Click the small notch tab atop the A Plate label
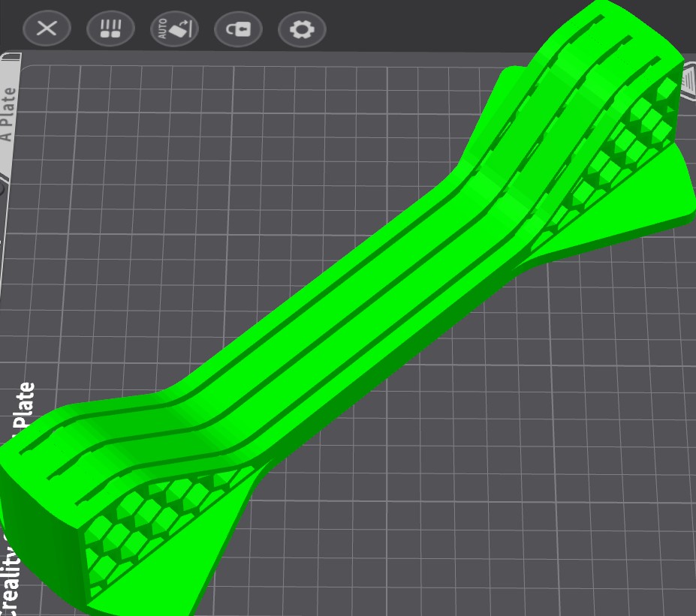 [13, 56]
